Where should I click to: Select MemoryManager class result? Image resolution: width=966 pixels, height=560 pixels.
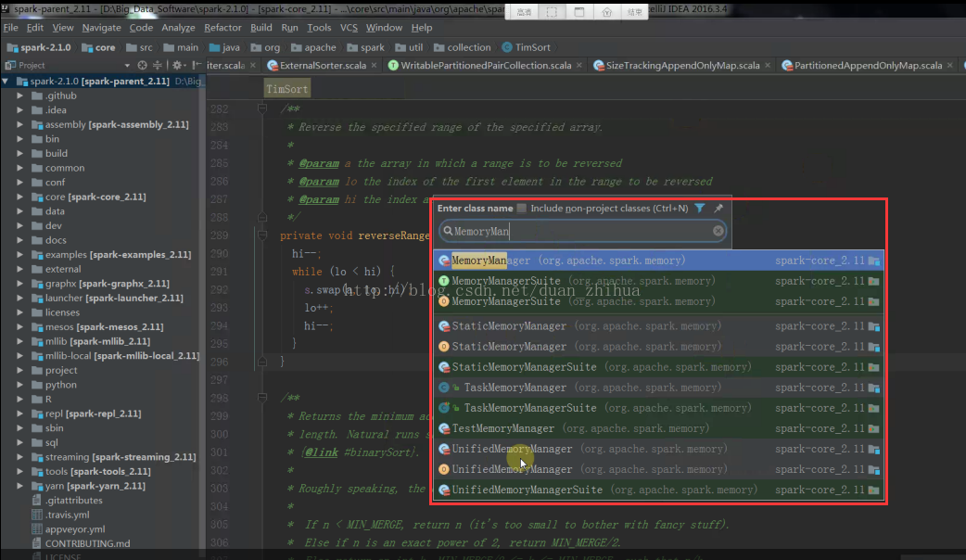pyautogui.click(x=658, y=261)
